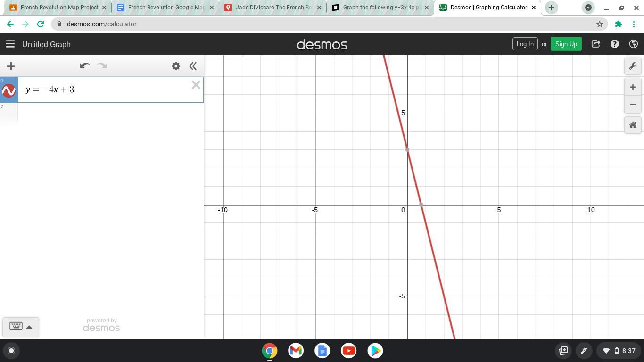Open the Chrome extensions puzzle icon
This screenshot has height=362, width=644.
click(x=619, y=24)
